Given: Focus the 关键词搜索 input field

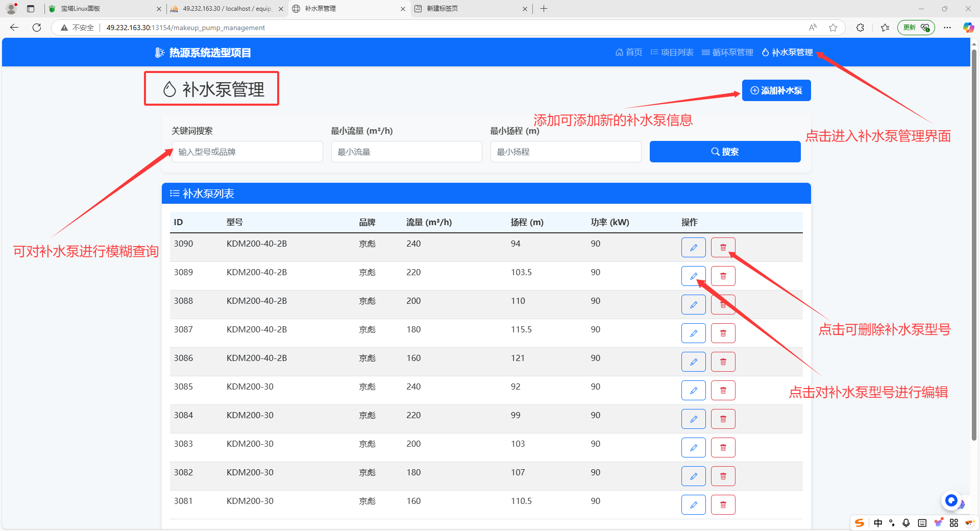Looking at the screenshot, I should click(x=248, y=152).
